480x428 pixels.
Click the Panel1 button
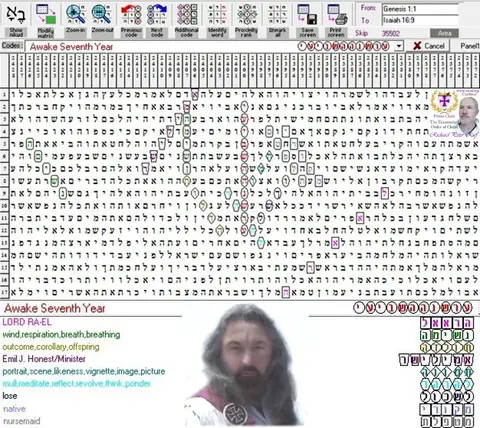469,46
